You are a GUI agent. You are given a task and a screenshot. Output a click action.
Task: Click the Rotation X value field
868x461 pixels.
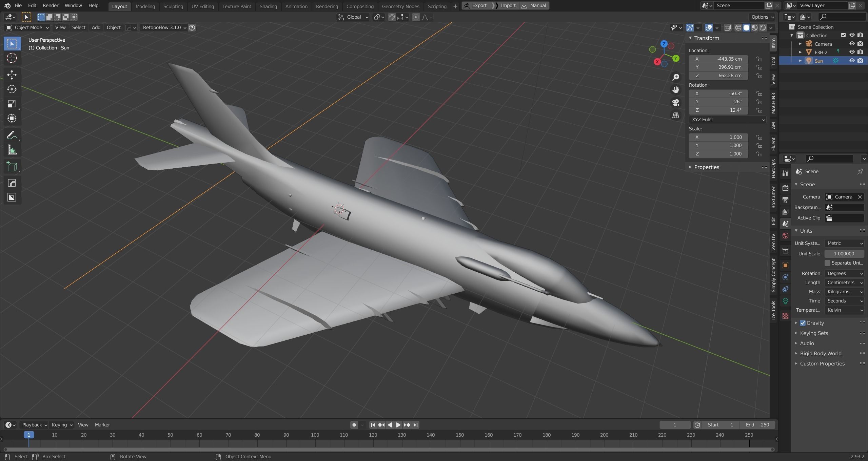click(718, 93)
